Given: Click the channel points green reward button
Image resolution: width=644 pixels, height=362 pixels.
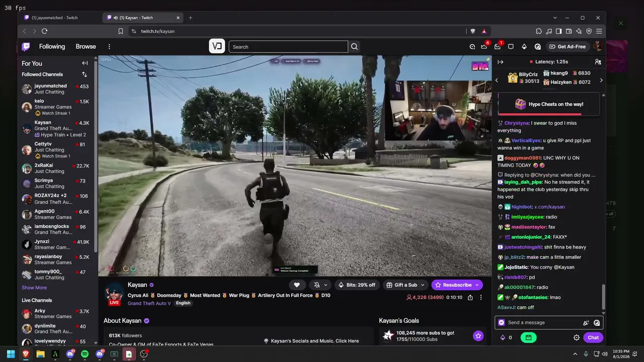Looking at the screenshot, I should pos(528,338).
